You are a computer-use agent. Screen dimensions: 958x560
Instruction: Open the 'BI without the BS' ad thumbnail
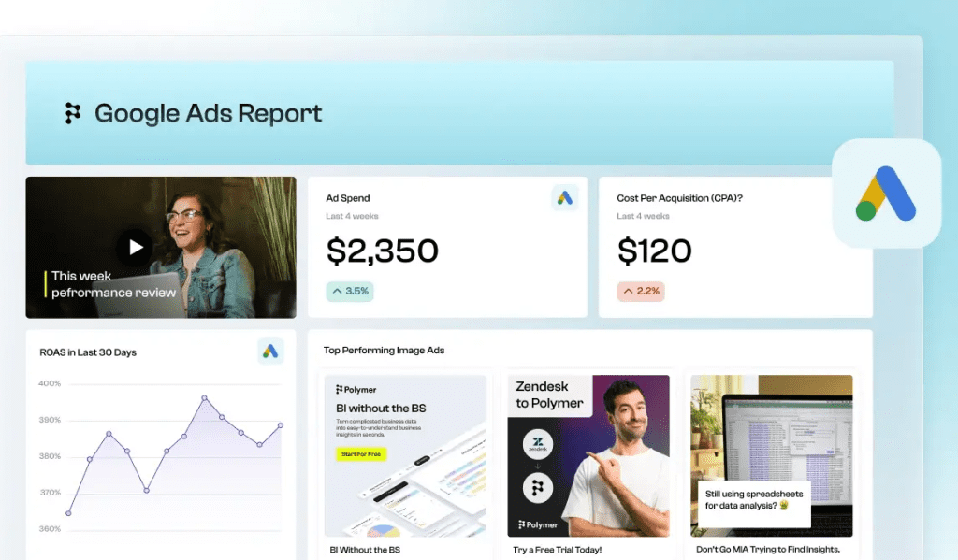point(405,455)
